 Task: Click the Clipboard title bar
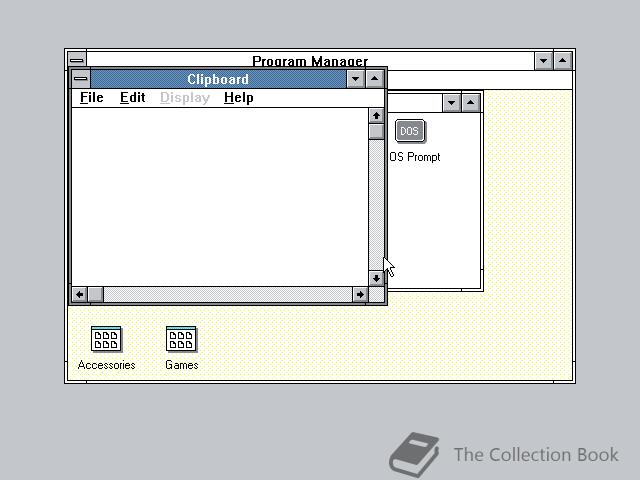point(218,79)
